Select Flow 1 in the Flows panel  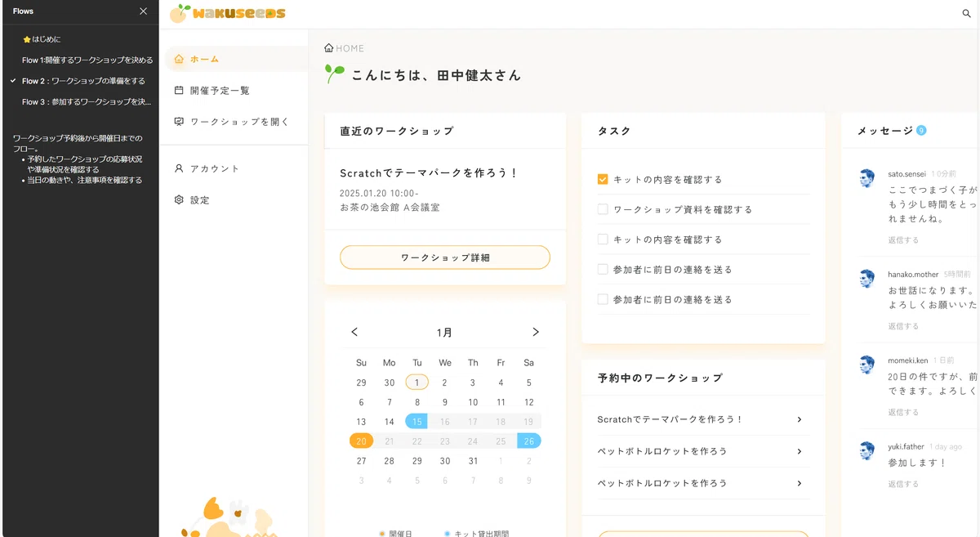[87, 60]
